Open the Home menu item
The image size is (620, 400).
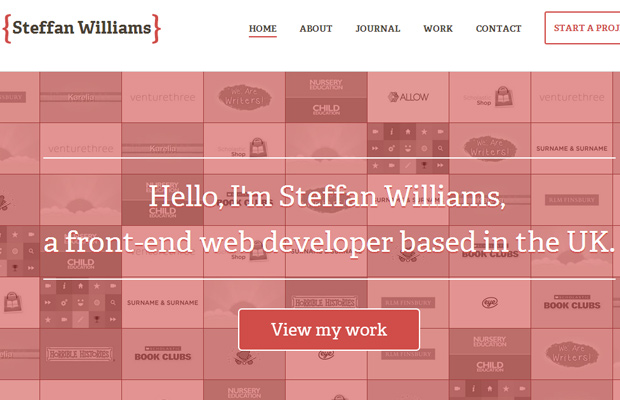pyautogui.click(x=263, y=29)
